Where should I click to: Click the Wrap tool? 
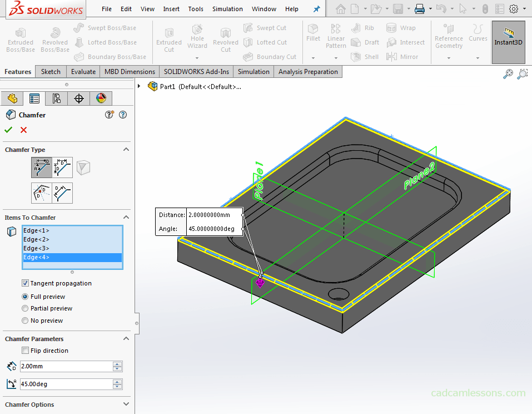401,28
